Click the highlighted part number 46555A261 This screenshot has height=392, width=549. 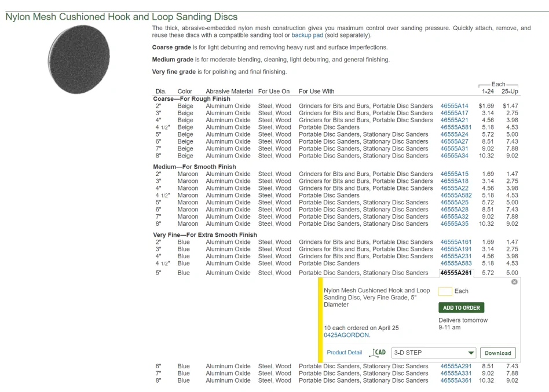pyautogui.click(x=456, y=273)
